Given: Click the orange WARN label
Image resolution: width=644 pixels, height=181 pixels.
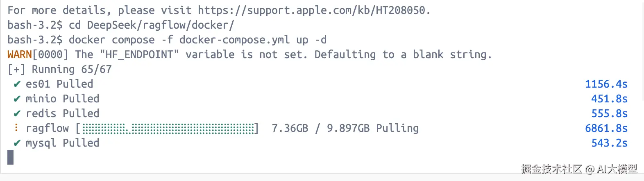Looking at the screenshot, I should click(20, 54).
